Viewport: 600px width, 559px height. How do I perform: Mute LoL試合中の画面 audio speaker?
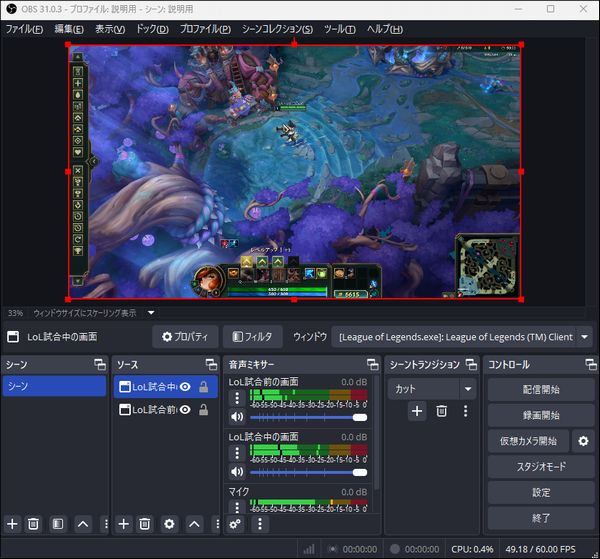[x=237, y=472]
